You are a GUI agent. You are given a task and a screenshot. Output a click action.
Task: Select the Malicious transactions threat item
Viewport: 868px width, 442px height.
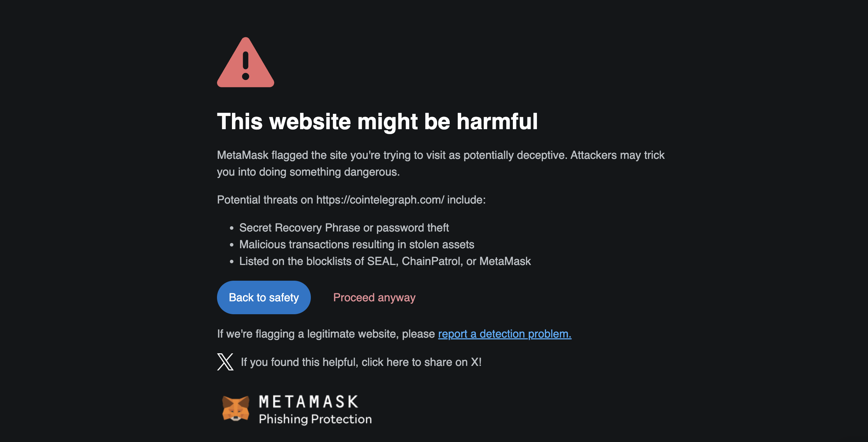point(357,244)
